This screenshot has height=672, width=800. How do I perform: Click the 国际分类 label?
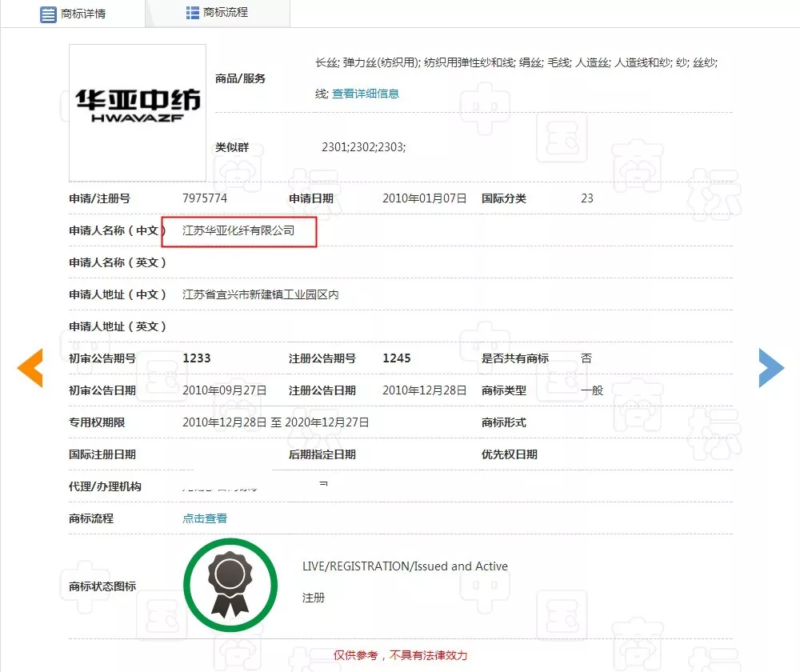[503, 198]
